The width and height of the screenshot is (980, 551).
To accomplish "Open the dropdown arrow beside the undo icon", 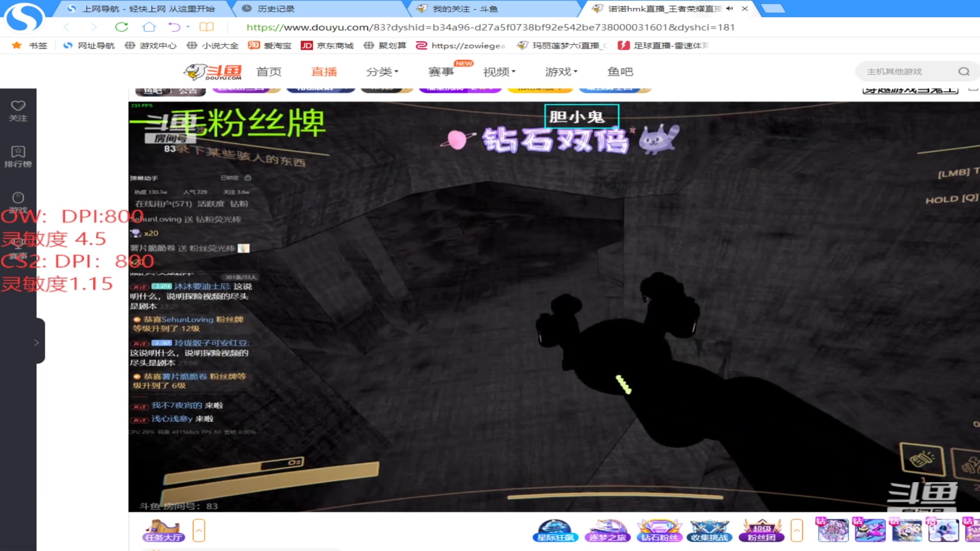I will (x=188, y=27).
